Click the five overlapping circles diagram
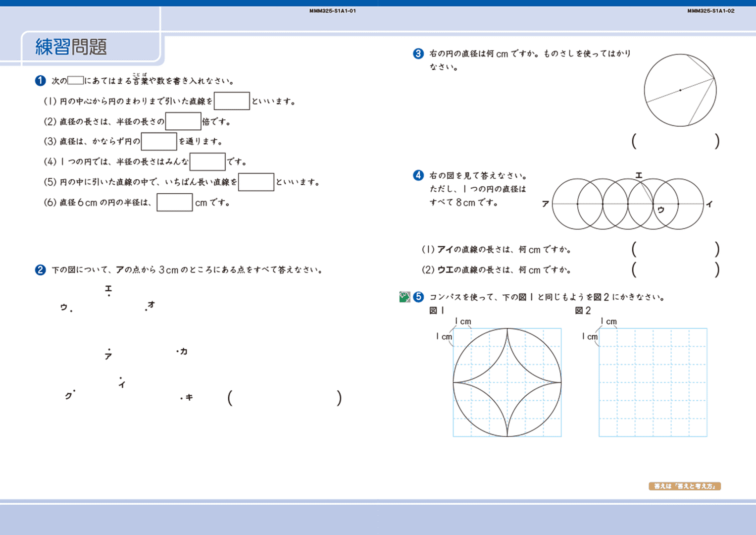 [x=627, y=204]
